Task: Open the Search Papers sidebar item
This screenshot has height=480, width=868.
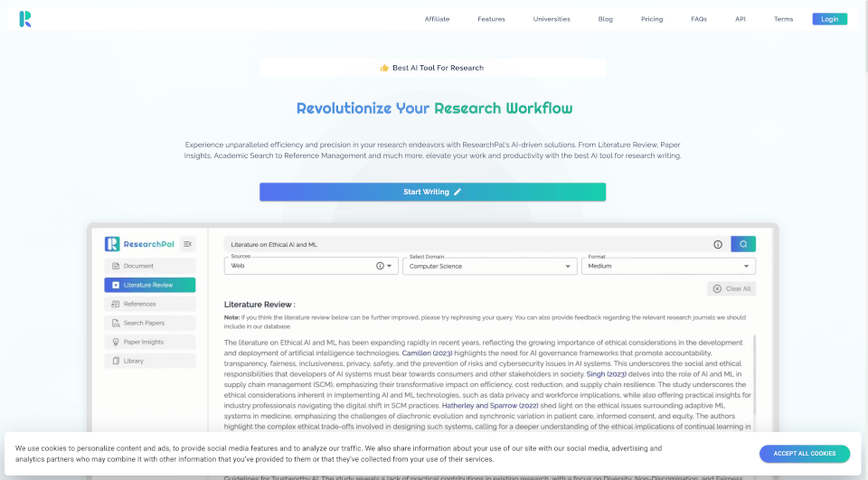Action: [149, 323]
